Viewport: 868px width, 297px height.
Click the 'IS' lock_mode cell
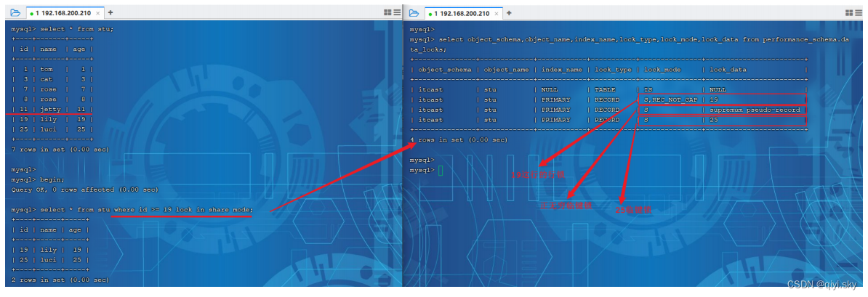647,89
